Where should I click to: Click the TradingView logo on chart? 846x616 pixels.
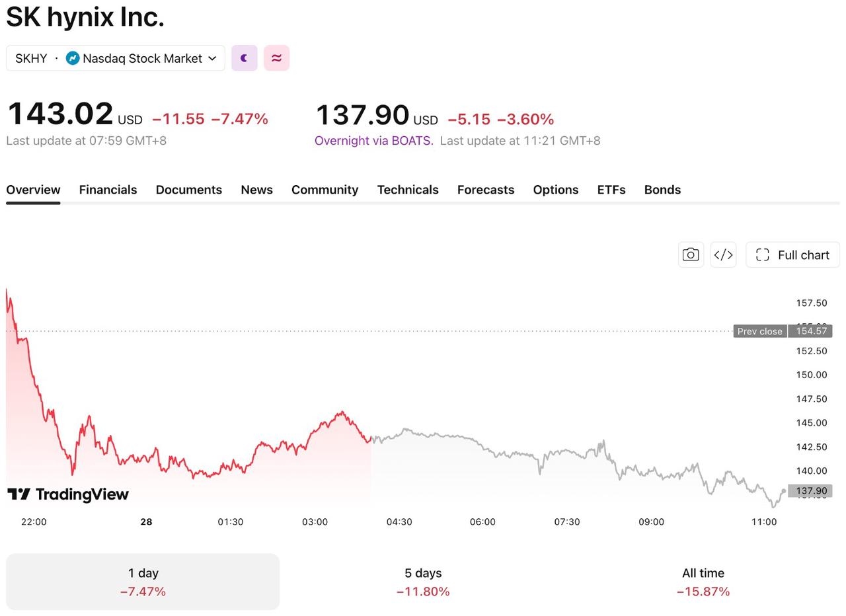[68, 494]
